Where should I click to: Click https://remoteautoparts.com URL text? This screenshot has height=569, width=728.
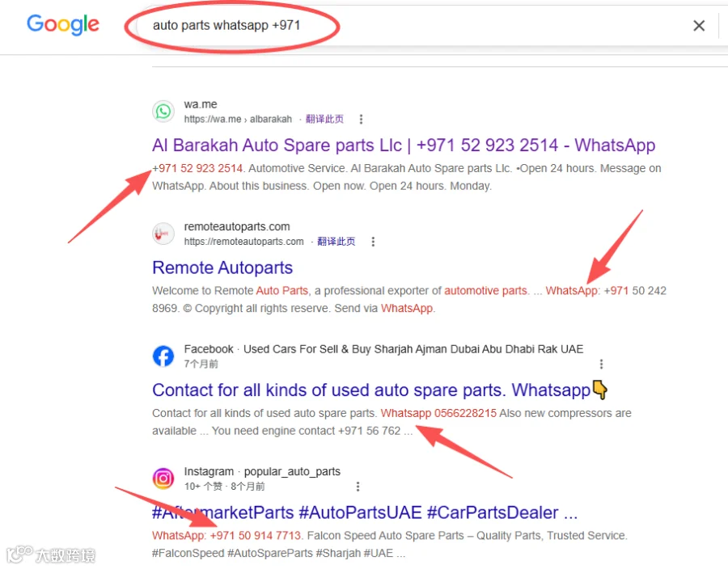click(x=243, y=242)
